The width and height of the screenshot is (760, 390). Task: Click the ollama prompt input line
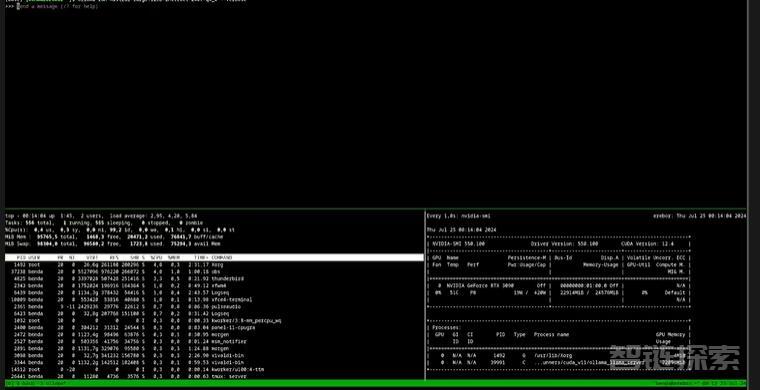pos(57,7)
